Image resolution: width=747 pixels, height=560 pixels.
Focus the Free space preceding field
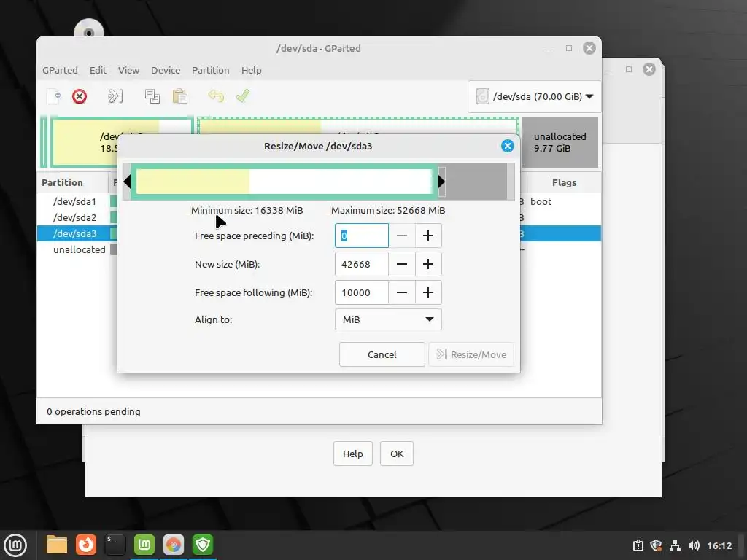362,236
